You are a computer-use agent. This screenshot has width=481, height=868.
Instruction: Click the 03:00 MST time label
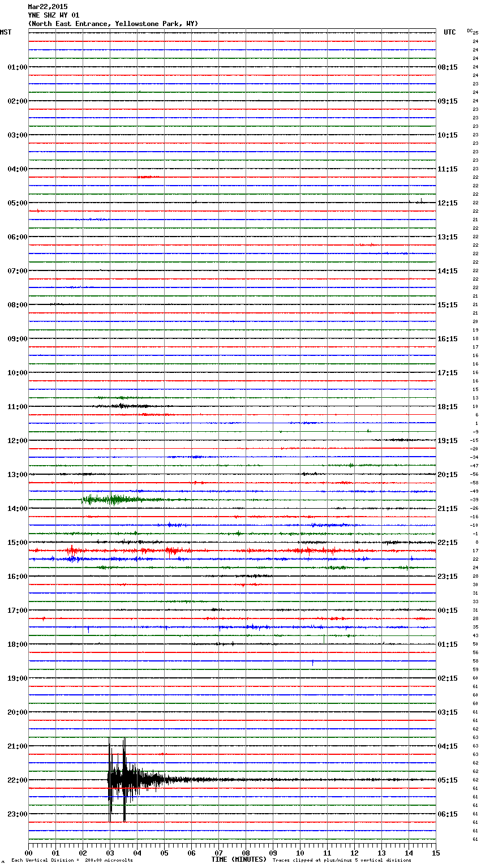click(x=18, y=135)
